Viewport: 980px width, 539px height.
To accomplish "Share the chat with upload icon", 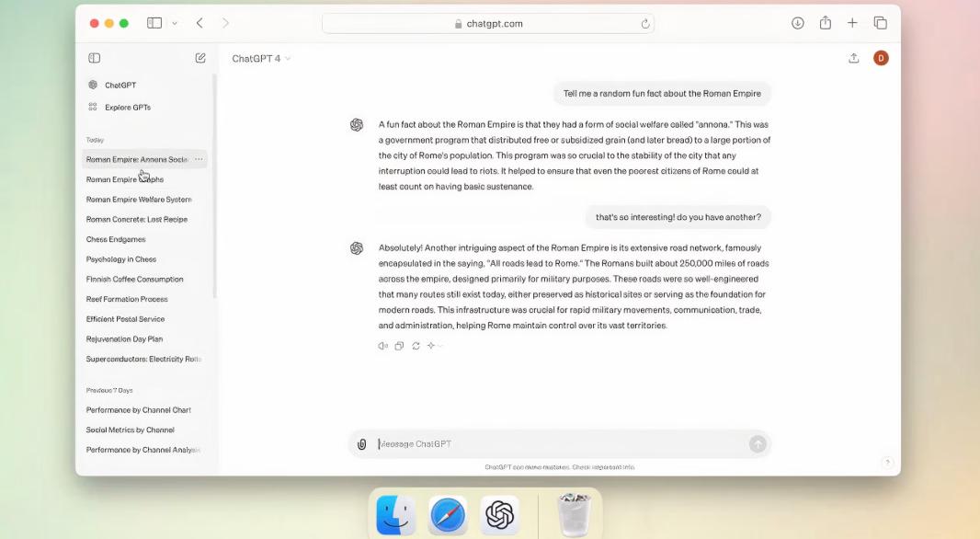I will (854, 58).
